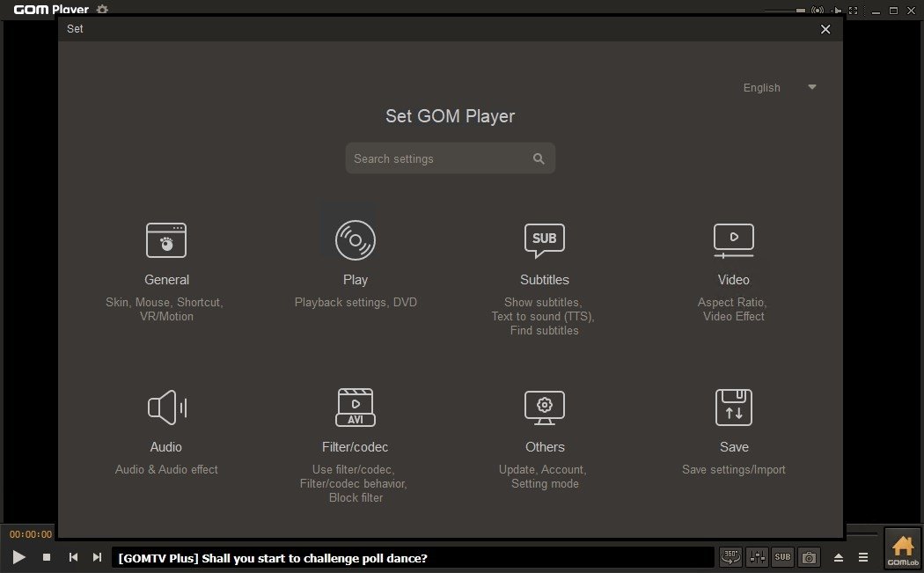Open the General settings icon
This screenshot has width=924, height=573.
[166, 240]
